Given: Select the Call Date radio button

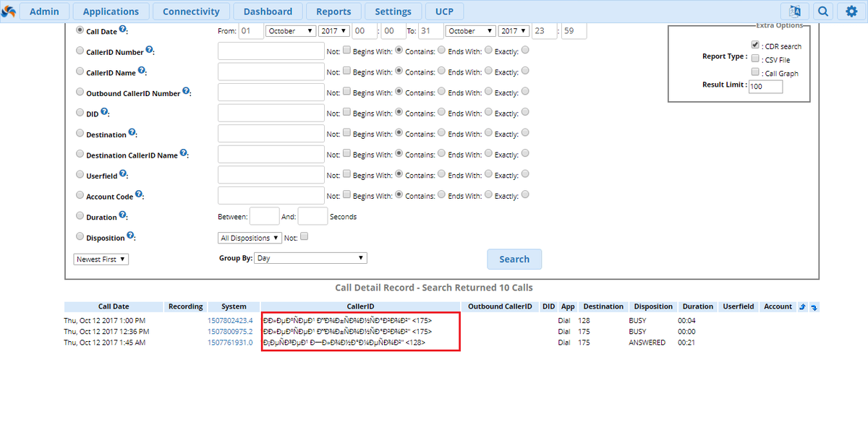Looking at the screenshot, I should [x=80, y=30].
